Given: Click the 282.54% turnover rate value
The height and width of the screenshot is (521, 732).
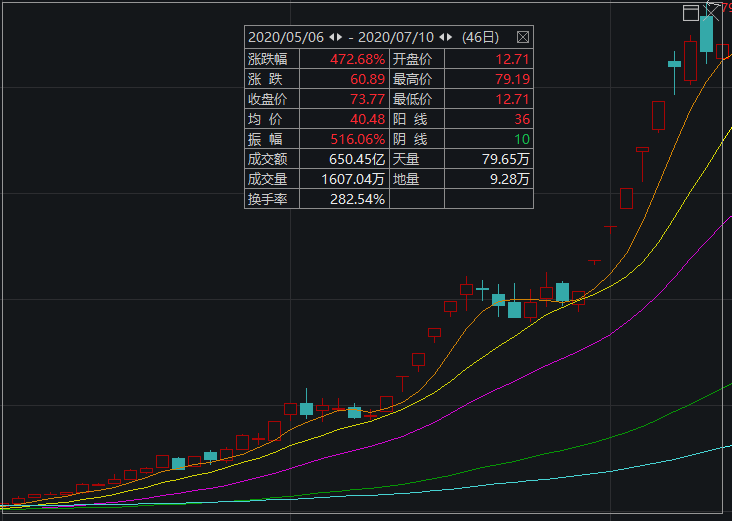Looking at the screenshot, I should pyautogui.click(x=358, y=199).
